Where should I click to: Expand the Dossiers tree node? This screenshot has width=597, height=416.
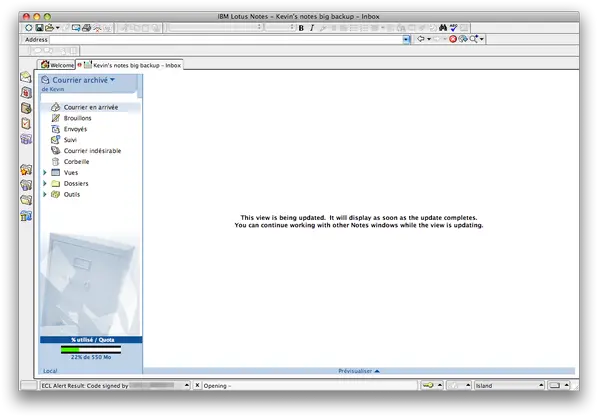pyautogui.click(x=45, y=183)
